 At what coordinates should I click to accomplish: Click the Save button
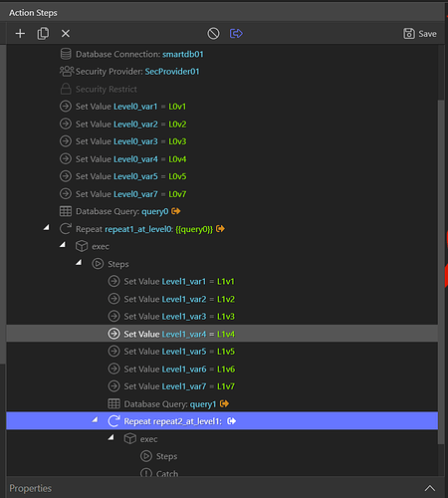point(420,34)
